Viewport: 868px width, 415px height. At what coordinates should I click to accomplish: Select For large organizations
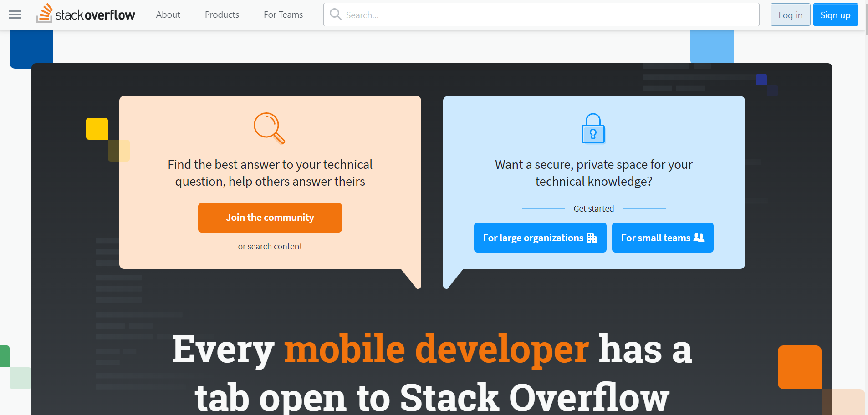(540, 237)
